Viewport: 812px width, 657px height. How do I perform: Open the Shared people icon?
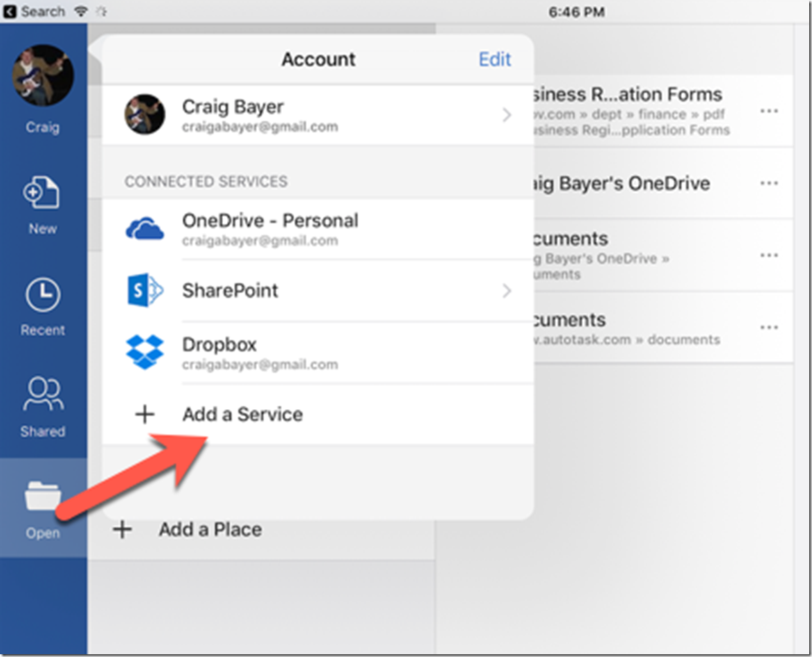pyautogui.click(x=43, y=395)
